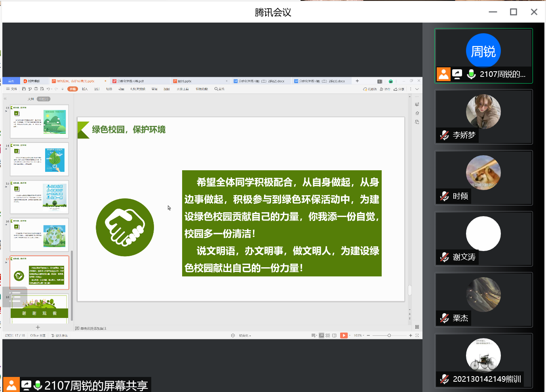Screen dimensions: 546x392
Task: Click the zoom slider handle
Action: click(389, 335)
